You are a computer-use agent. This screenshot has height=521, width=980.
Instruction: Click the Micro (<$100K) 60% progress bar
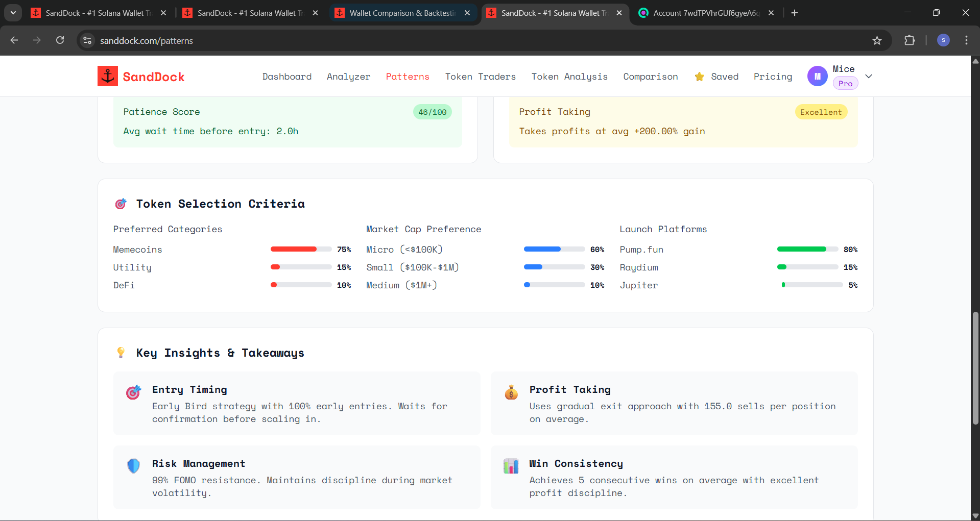pyautogui.click(x=554, y=249)
